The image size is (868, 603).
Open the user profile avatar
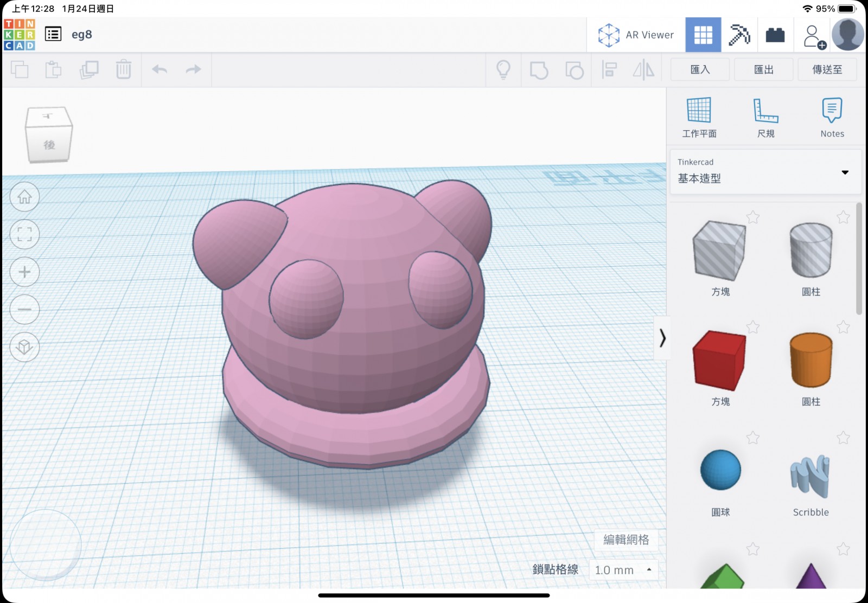click(x=848, y=34)
